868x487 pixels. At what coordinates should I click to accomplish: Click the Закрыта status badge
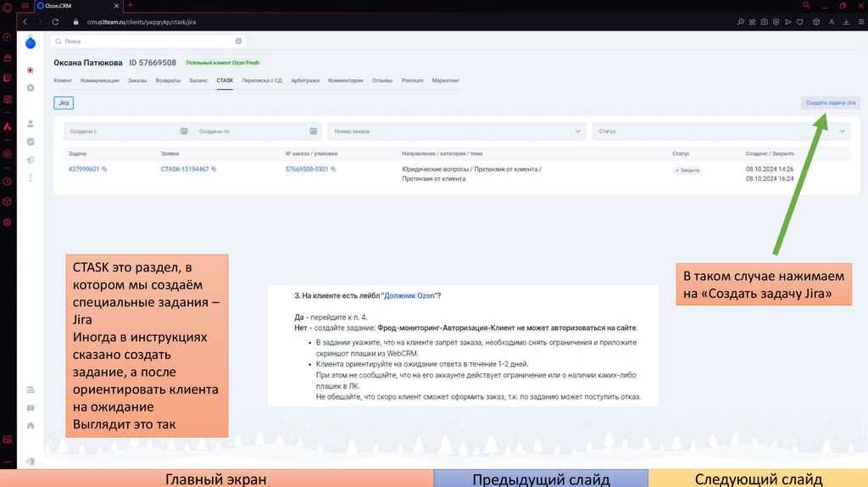click(687, 170)
